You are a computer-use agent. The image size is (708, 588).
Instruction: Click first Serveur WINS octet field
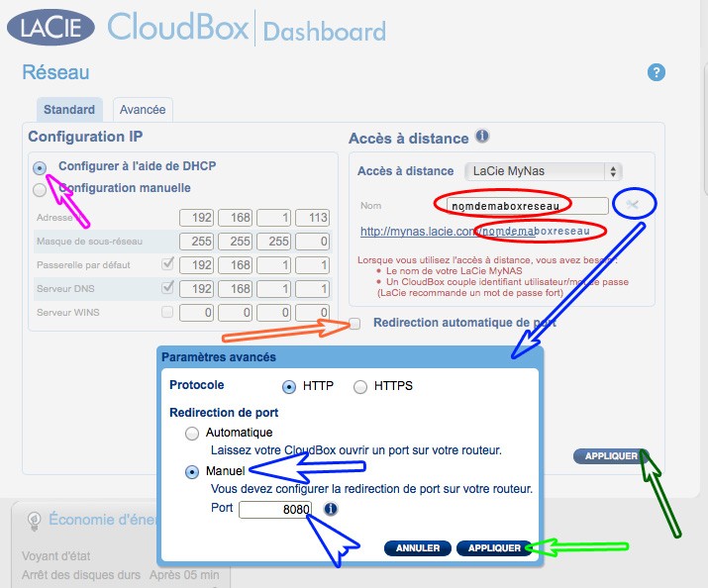tap(196, 312)
